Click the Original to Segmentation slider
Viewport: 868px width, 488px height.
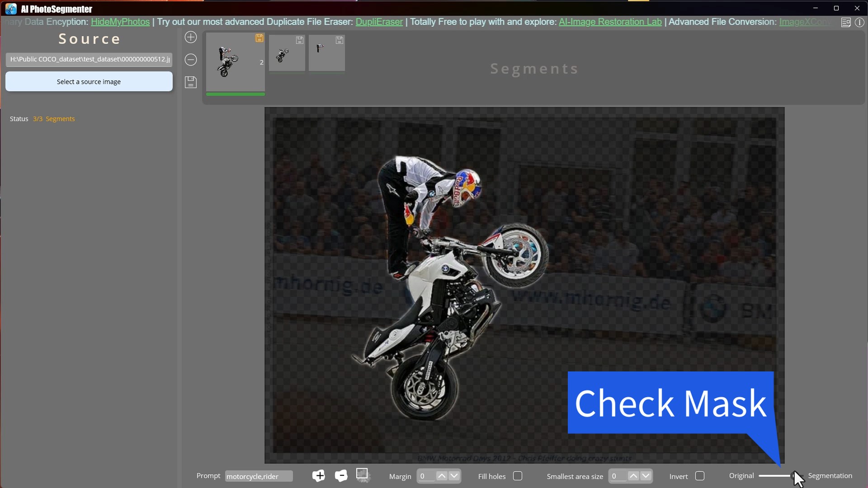(x=778, y=476)
